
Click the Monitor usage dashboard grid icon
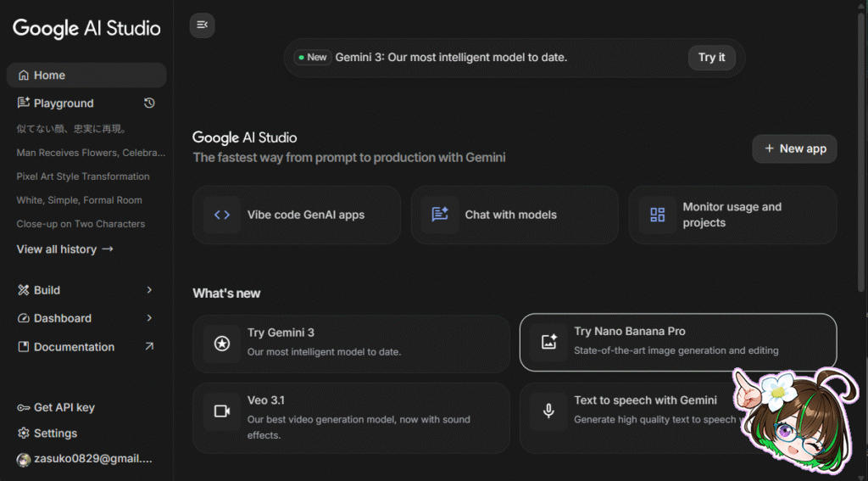(x=658, y=215)
